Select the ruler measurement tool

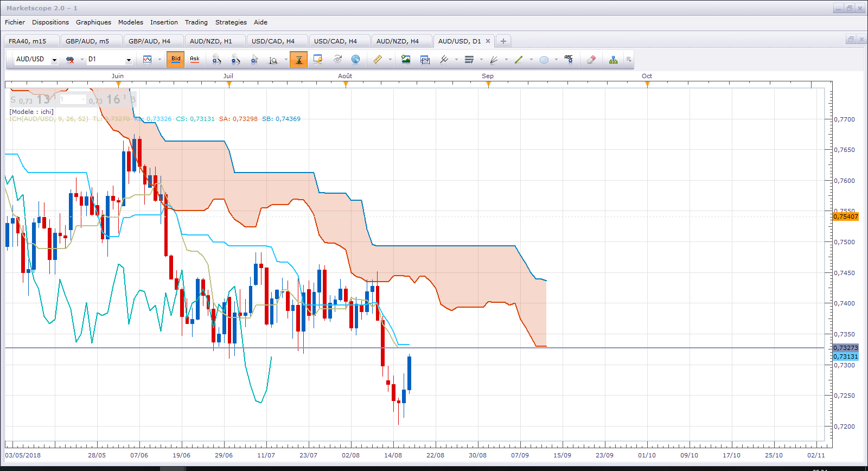[378, 60]
